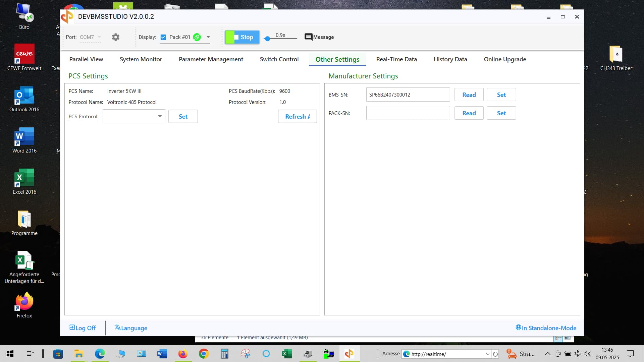Stop the data polling
This screenshot has width=644, height=362.
242,37
